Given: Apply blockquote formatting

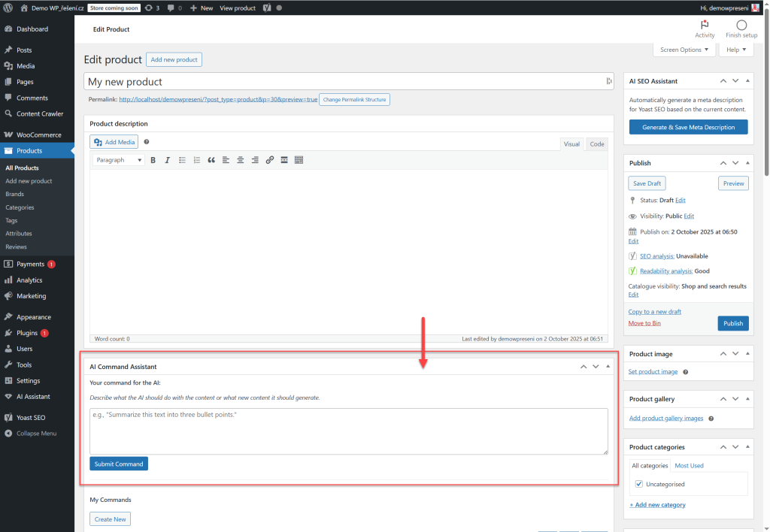Looking at the screenshot, I should pyautogui.click(x=211, y=159).
